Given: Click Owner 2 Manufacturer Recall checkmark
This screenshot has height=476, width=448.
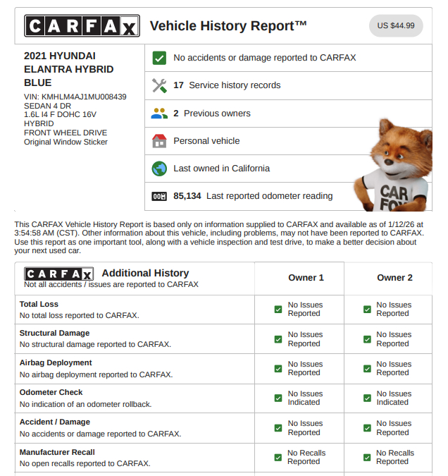Looking at the screenshot, I should point(367,458).
